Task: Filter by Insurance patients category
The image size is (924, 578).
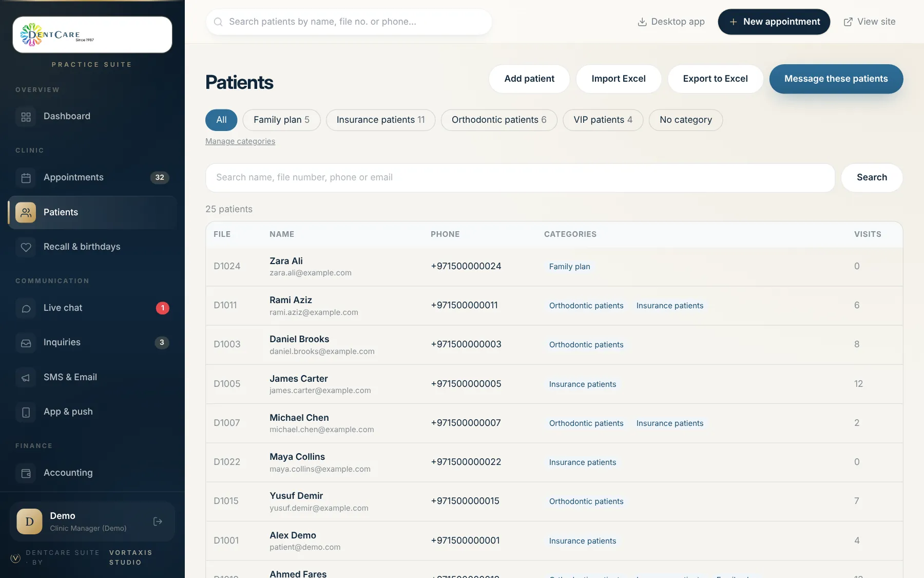Action: click(380, 120)
